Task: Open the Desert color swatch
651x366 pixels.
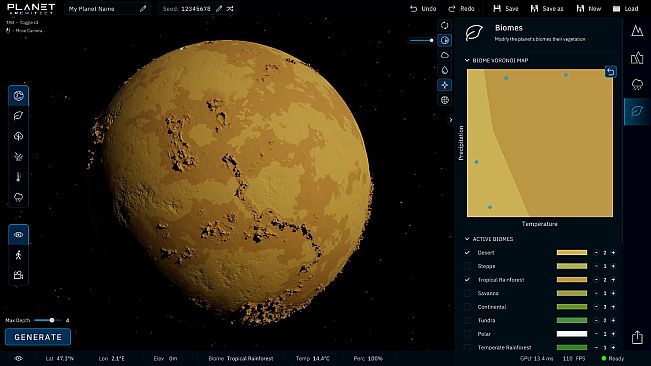Action: coord(572,252)
